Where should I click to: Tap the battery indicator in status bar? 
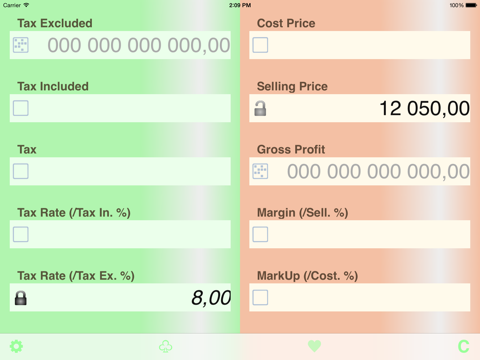[x=471, y=5]
